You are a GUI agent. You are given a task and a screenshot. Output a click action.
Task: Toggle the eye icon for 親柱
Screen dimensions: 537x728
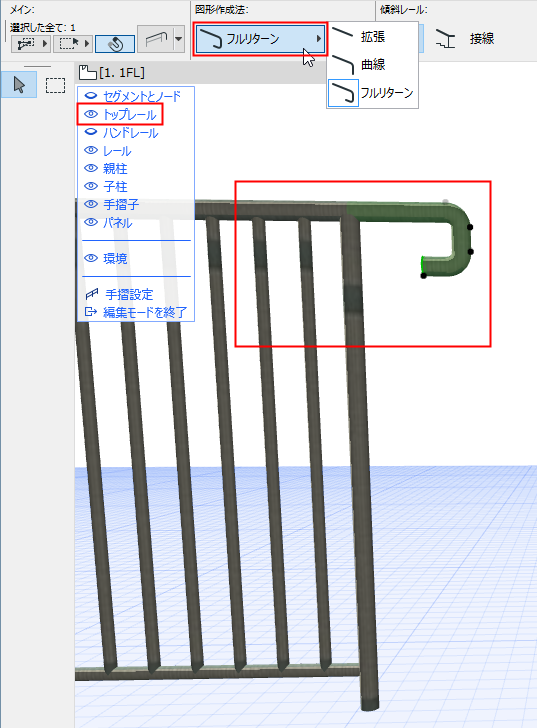tap(91, 168)
